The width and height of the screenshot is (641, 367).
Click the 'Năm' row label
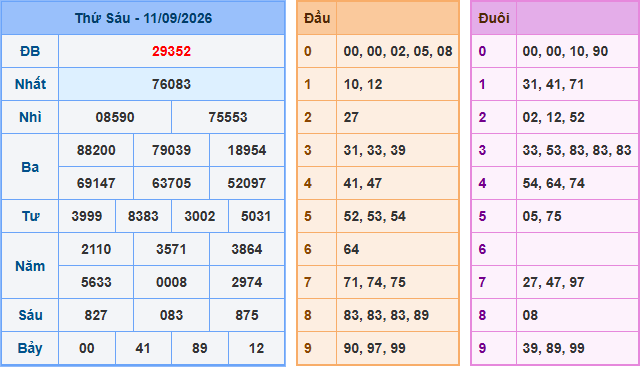click(30, 266)
